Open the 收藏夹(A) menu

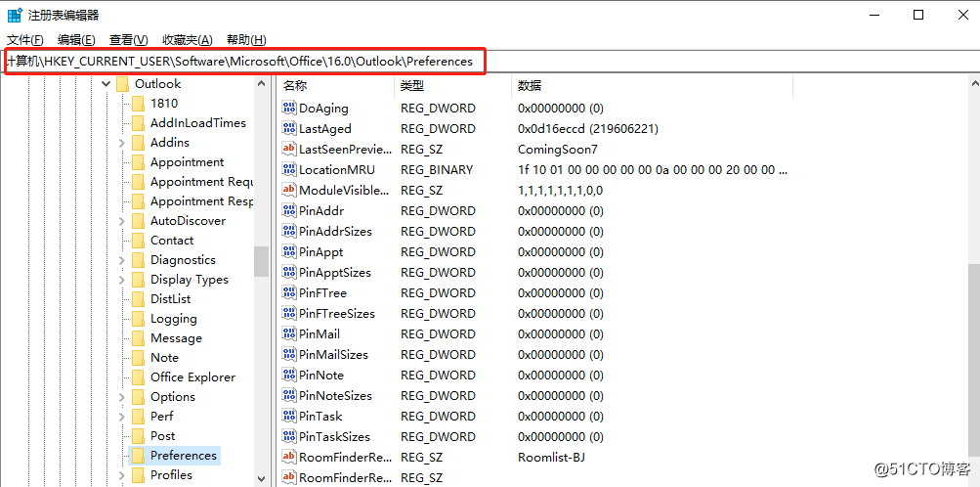tap(187, 40)
